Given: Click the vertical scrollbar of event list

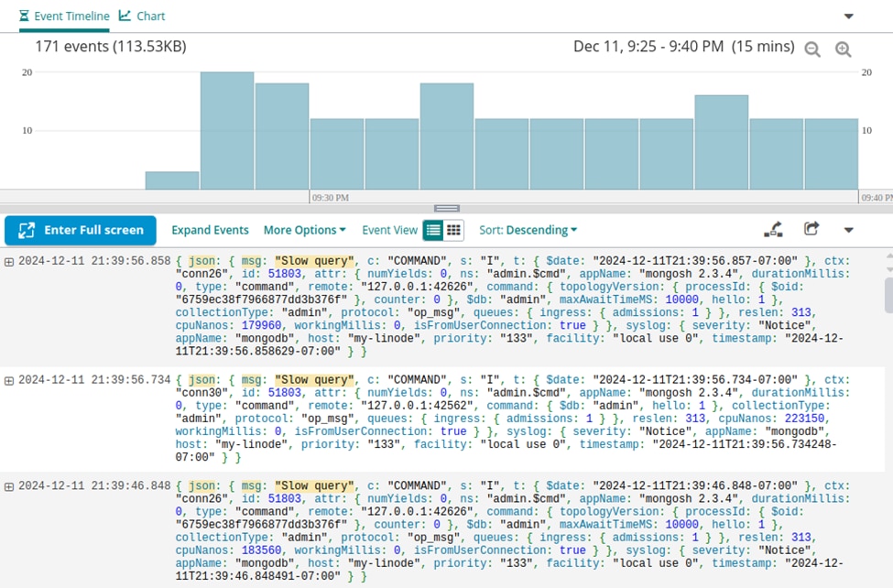Looking at the screenshot, I should 888,295.
